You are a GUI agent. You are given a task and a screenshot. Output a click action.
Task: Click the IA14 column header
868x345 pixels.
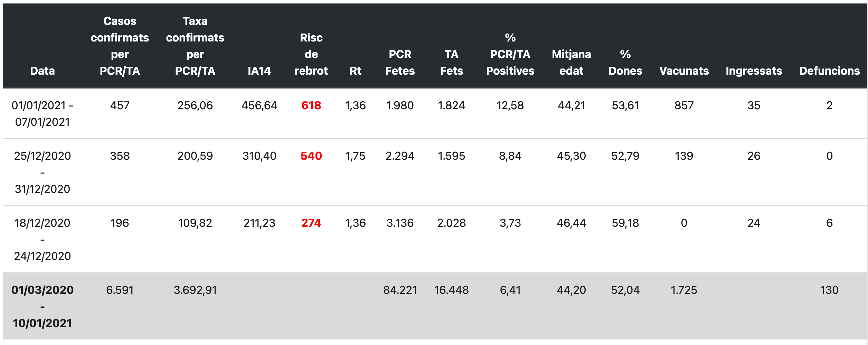[x=259, y=71]
